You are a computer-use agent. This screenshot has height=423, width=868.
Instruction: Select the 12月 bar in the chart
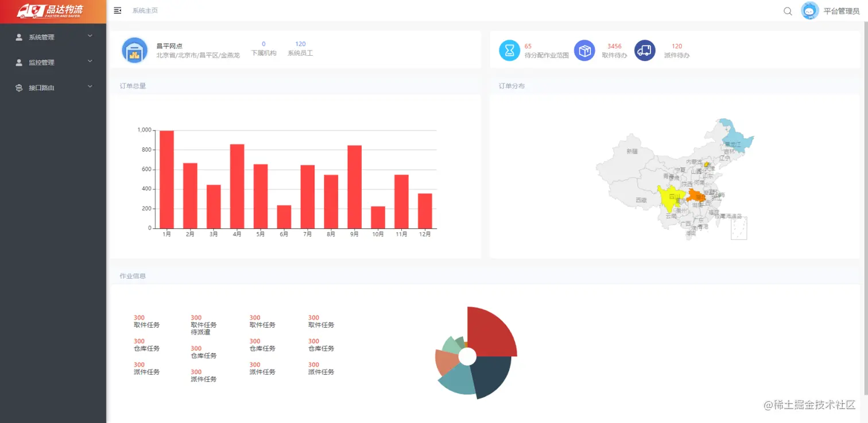pos(425,211)
